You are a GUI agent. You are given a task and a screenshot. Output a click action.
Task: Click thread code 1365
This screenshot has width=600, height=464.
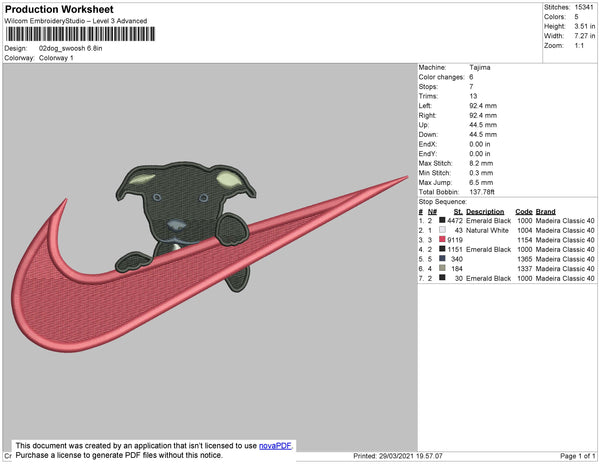[525, 259]
